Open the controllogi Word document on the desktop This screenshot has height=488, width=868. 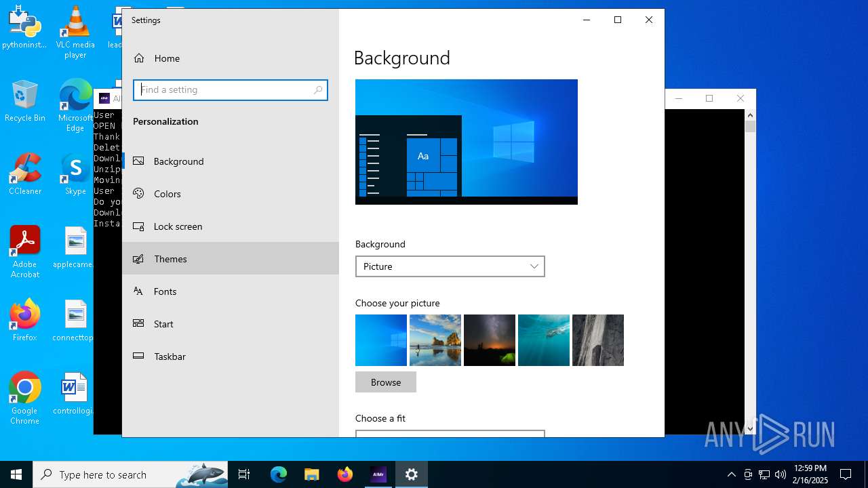tap(74, 394)
